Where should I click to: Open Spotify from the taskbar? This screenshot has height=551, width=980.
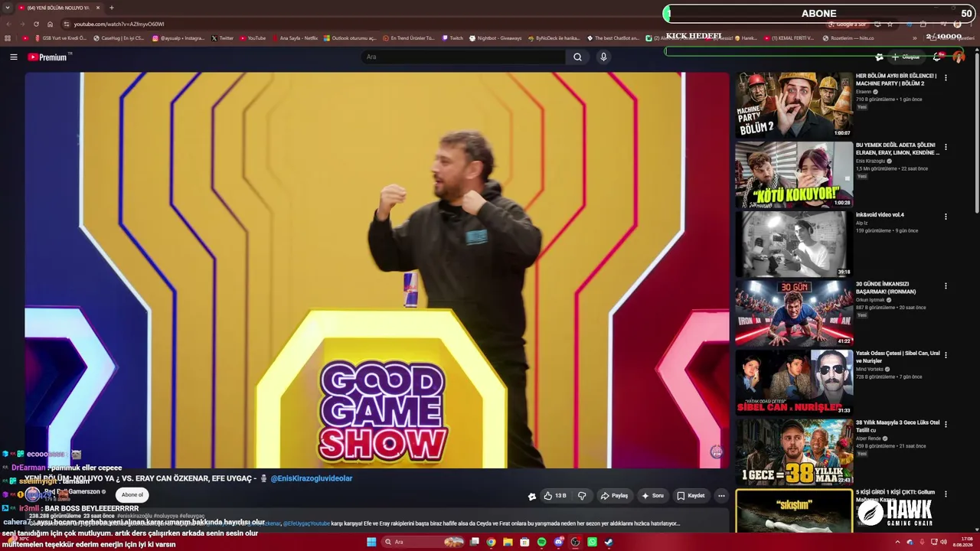click(541, 542)
